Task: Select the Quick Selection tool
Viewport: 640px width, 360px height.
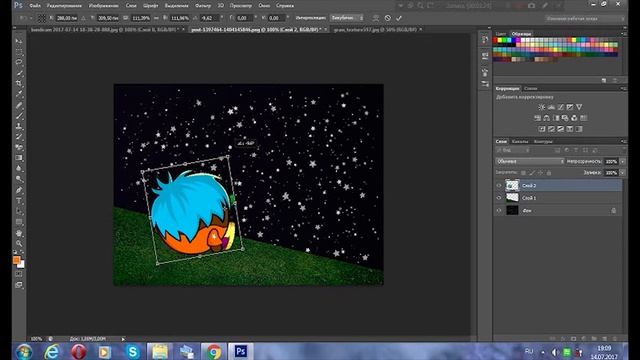Action: click(x=19, y=73)
